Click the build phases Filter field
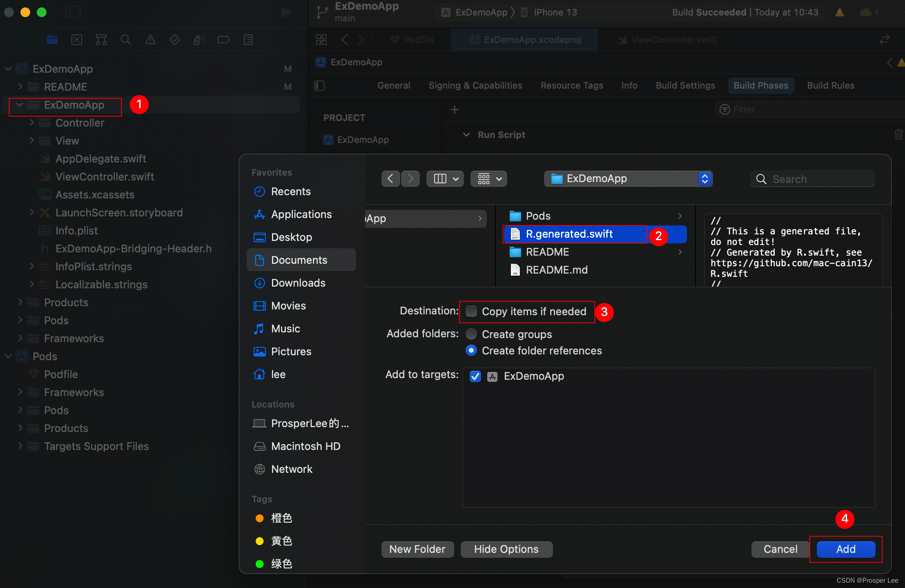This screenshot has width=905, height=588. tap(811, 109)
